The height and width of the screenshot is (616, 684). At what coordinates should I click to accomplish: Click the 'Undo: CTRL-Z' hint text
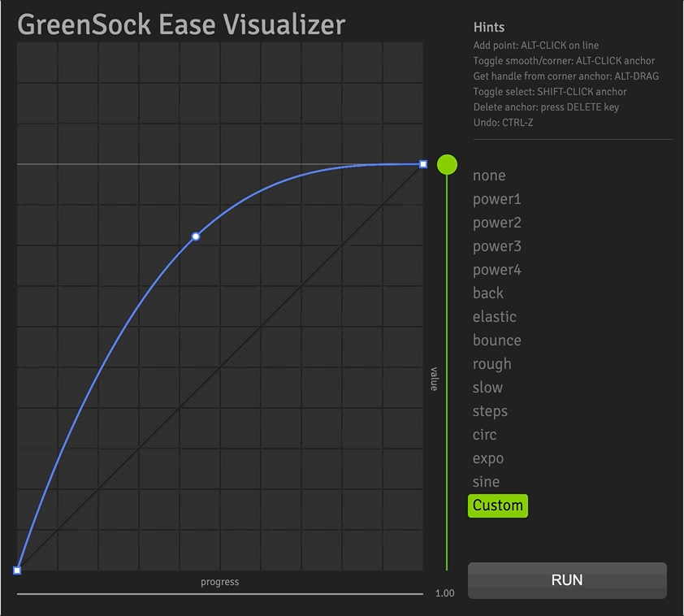pyautogui.click(x=503, y=123)
